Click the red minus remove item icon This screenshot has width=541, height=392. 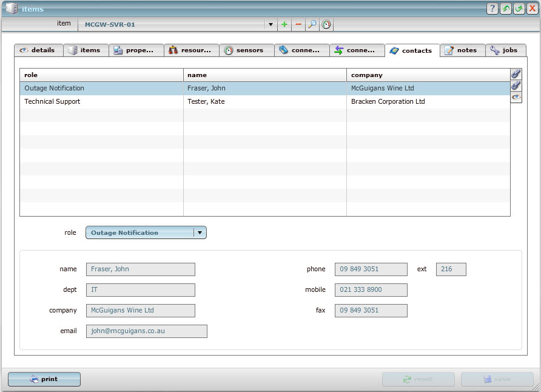point(298,24)
